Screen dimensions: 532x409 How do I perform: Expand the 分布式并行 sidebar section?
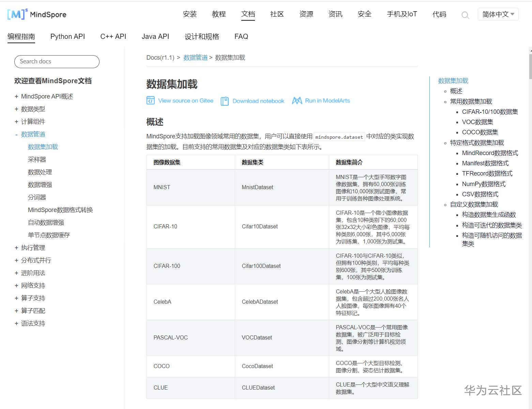pyautogui.click(x=16, y=260)
